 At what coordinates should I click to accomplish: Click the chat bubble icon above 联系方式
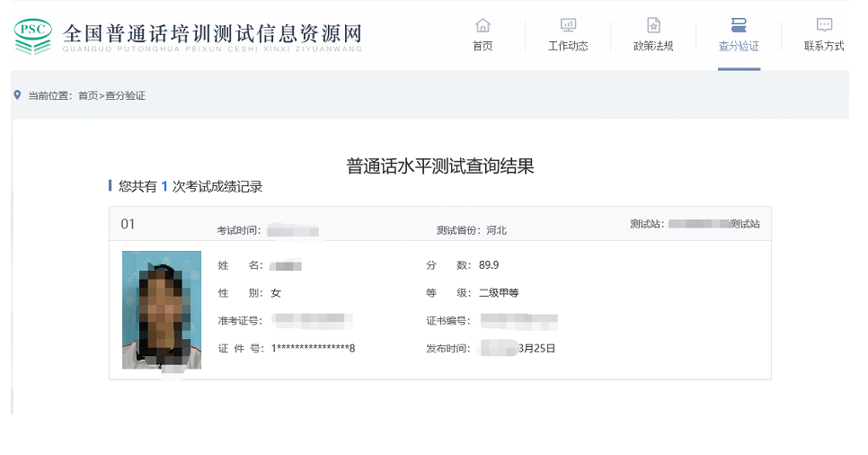tap(824, 24)
